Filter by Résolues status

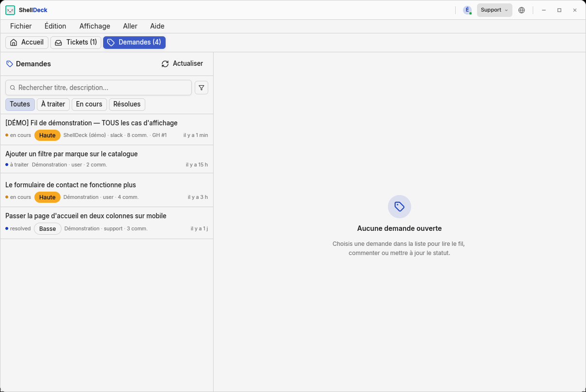(x=127, y=105)
